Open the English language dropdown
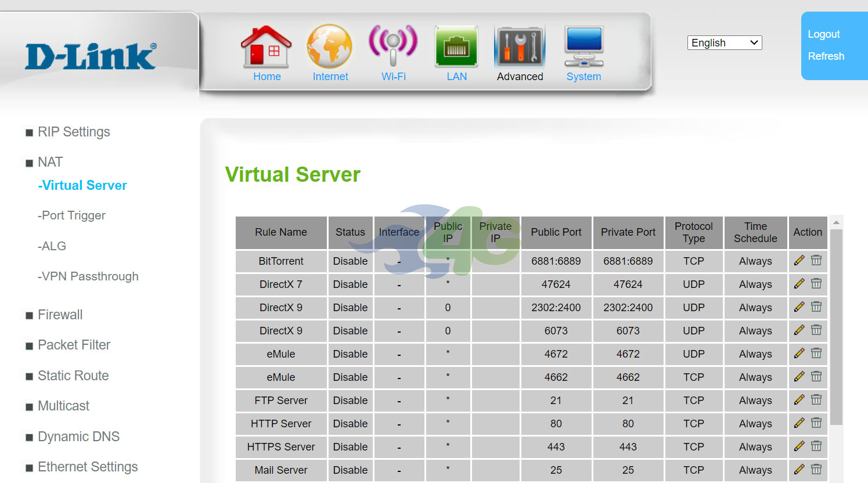Image resolution: width=868 pixels, height=483 pixels. pos(725,43)
